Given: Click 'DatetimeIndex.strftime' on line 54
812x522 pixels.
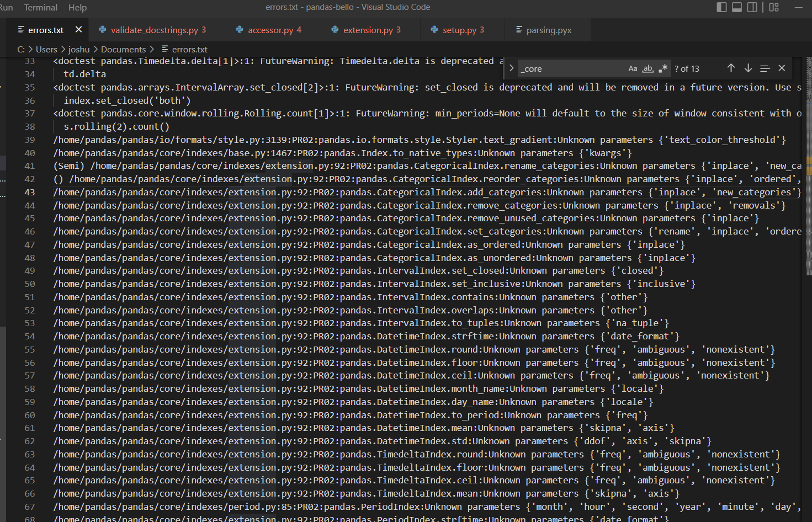Looking at the screenshot, I should pyautogui.click(x=436, y=336).
